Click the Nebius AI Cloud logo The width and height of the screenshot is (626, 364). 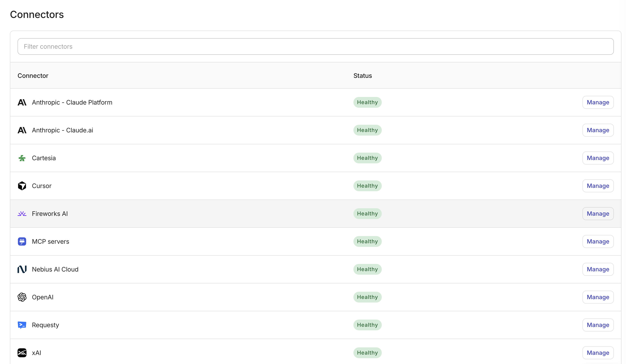coord(22,269)
